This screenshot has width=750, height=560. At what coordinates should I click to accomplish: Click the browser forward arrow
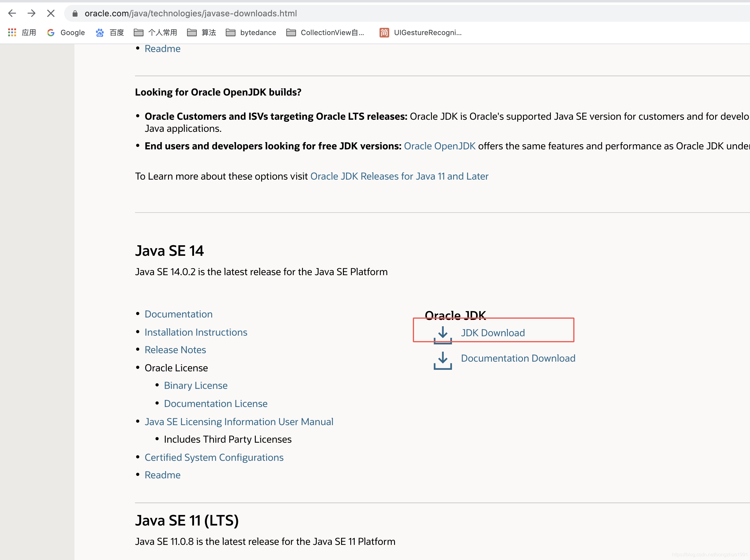pos(31,13)
